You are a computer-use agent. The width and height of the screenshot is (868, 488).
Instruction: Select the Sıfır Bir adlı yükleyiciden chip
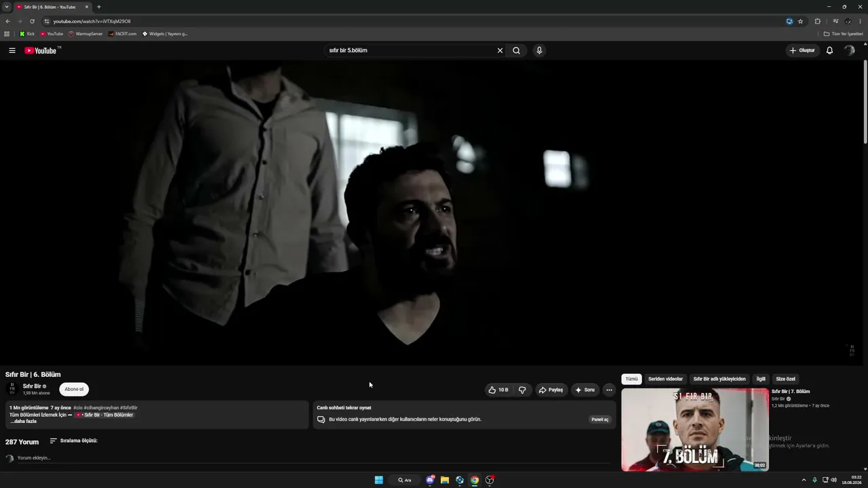719,379
